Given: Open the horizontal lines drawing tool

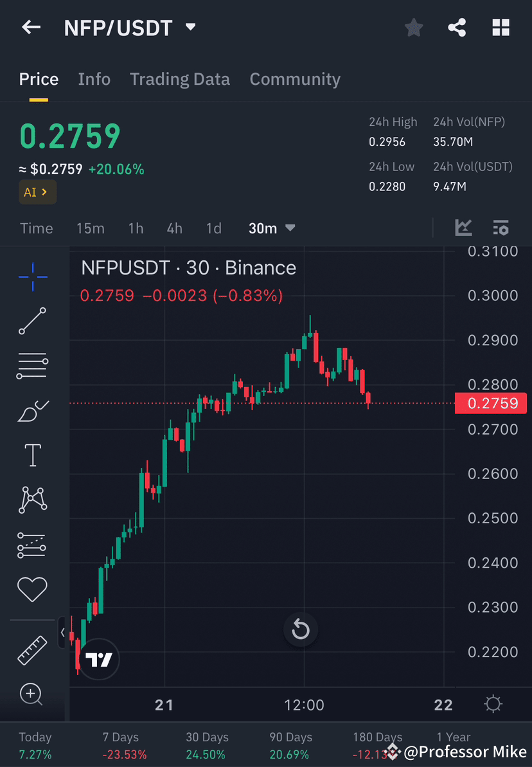Looking at the screenshot, I should point(32,366).
